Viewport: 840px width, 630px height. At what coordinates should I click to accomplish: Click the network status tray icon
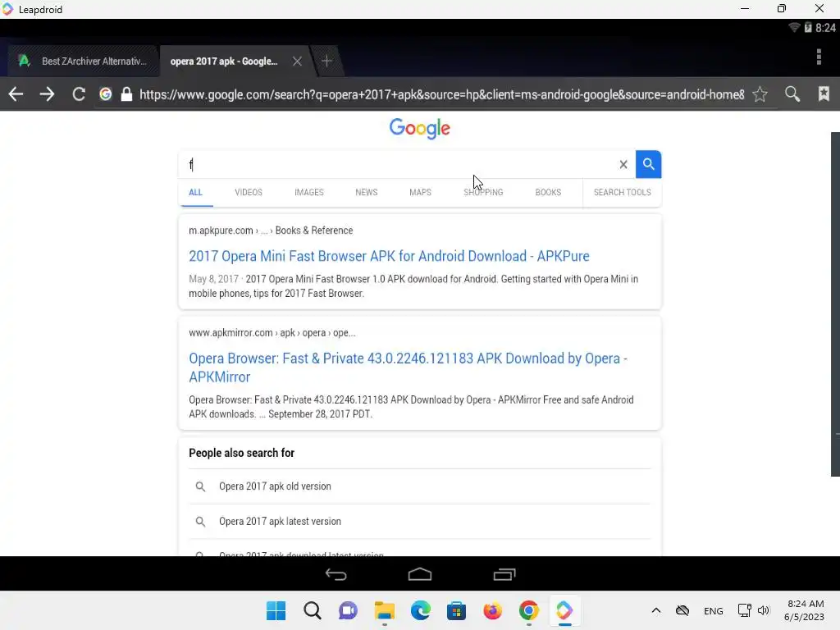744,610
